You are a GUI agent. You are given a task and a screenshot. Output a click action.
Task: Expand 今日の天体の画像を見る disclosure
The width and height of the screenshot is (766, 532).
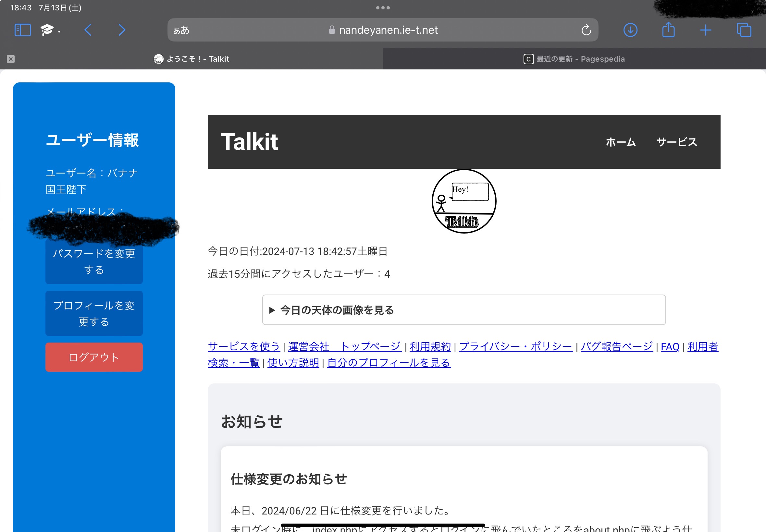[464, 310]
